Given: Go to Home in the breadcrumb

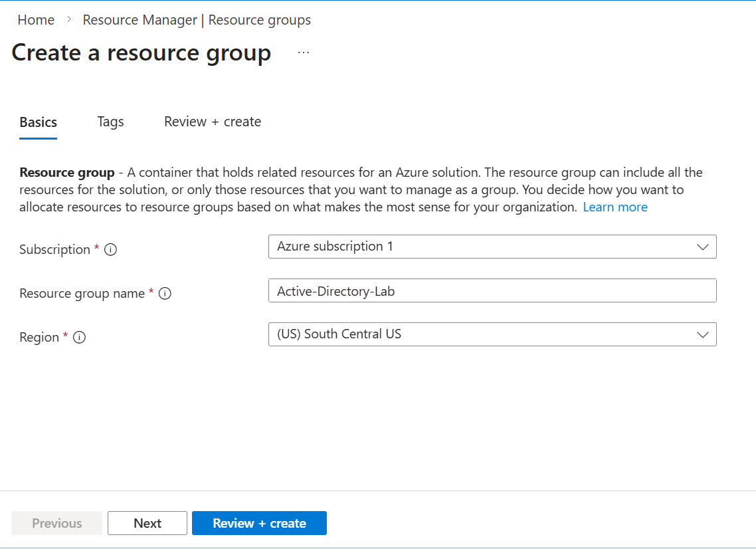Looking at the screenshot, I should coord(36,20).
